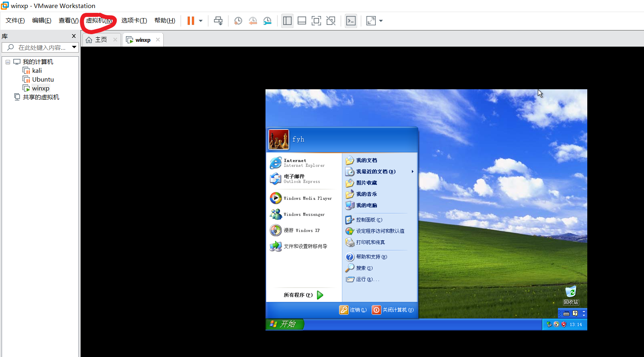
Task: Click the safely remove hardware tray icon
Action: [549, 324]
